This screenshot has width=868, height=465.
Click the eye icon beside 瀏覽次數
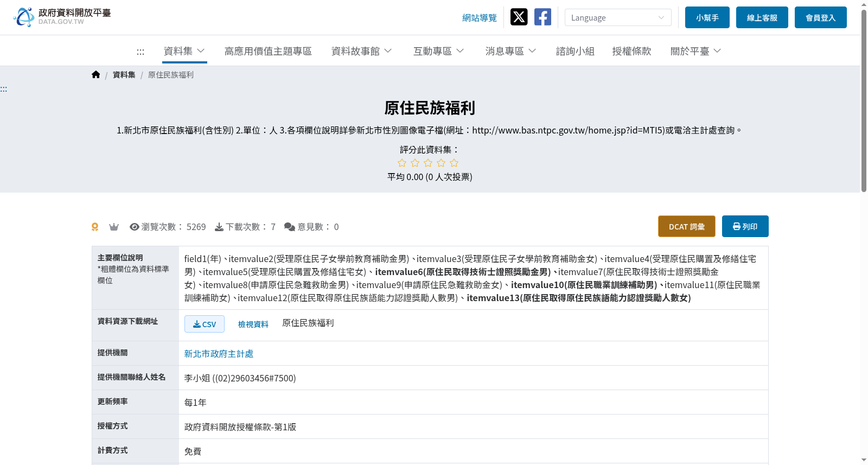coord(135,227)
